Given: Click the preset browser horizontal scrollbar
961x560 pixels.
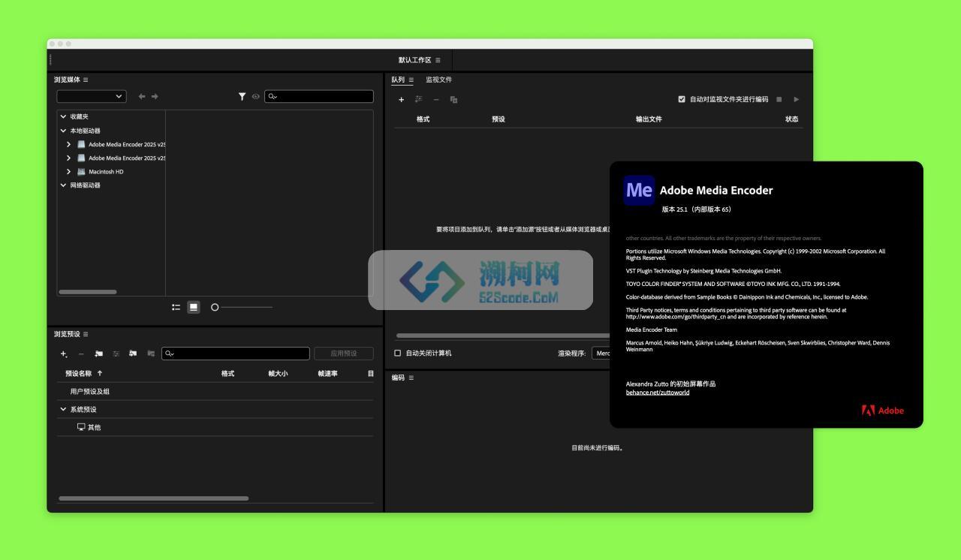Looking at the screenshot, I should tap(154, 498).
